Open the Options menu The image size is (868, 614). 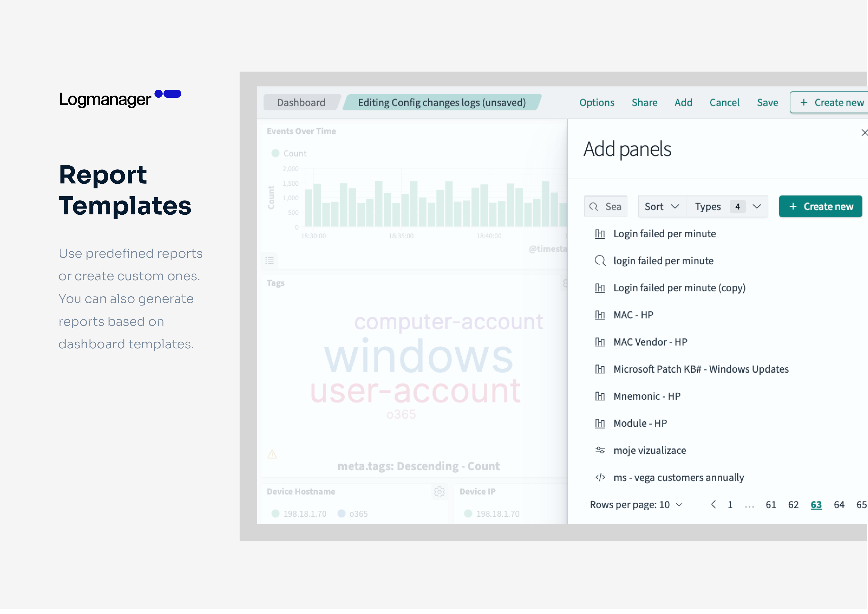coord(597,102)
